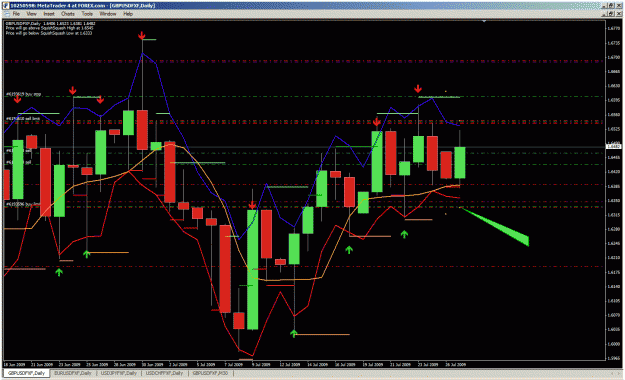Minimize the inner chart window
Viewport: 625px width, 380px height.
coord(605,14)
